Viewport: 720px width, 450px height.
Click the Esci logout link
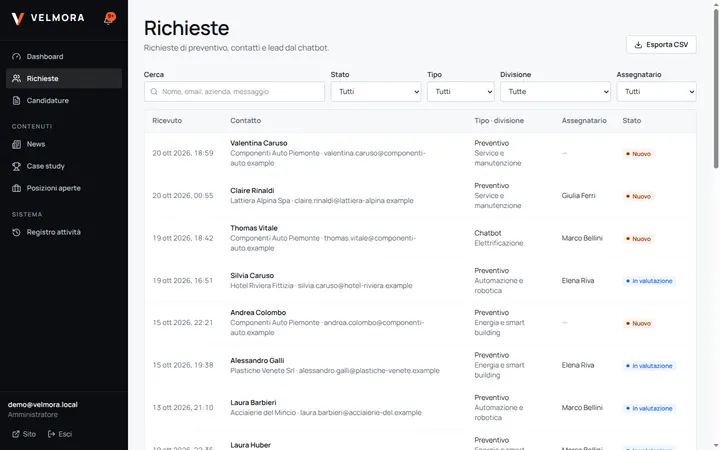pos(60,434)
